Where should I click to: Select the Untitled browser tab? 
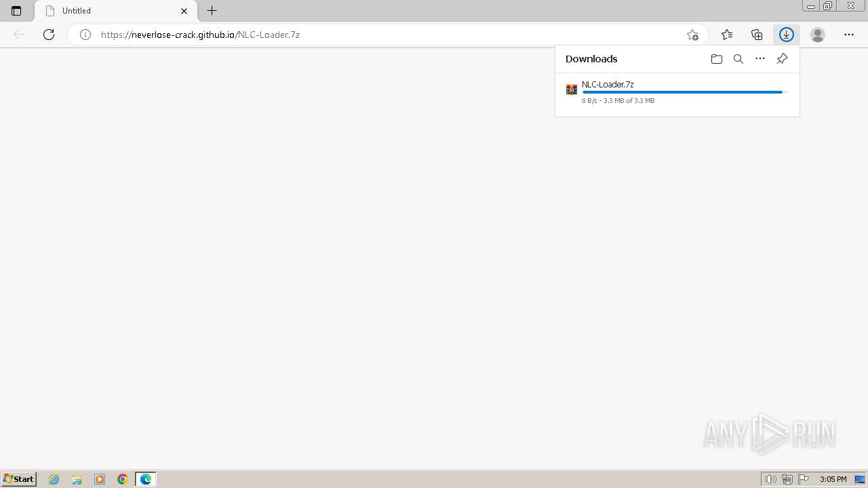pyautogui.click(x=115, y=11)
